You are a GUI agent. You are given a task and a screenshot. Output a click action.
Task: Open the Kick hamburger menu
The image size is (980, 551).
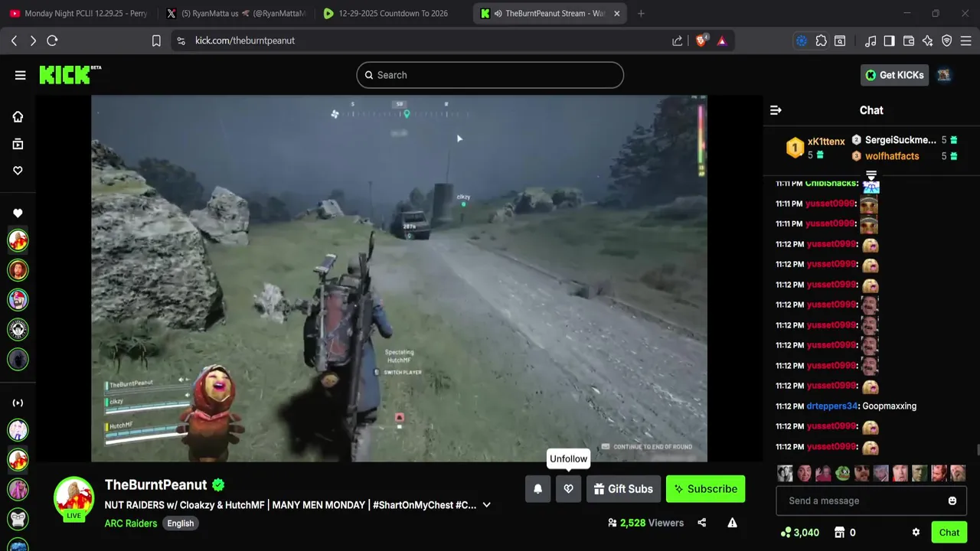tap(20, 75)
